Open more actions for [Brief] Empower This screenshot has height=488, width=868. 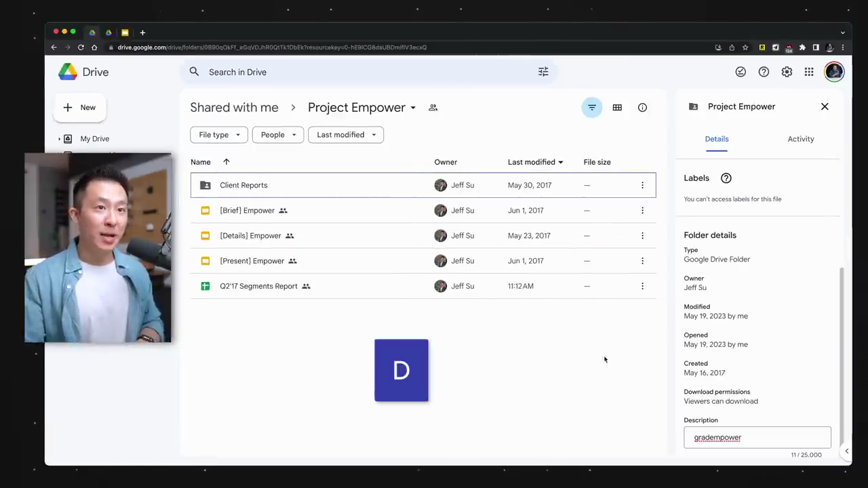tap(642, 210)
